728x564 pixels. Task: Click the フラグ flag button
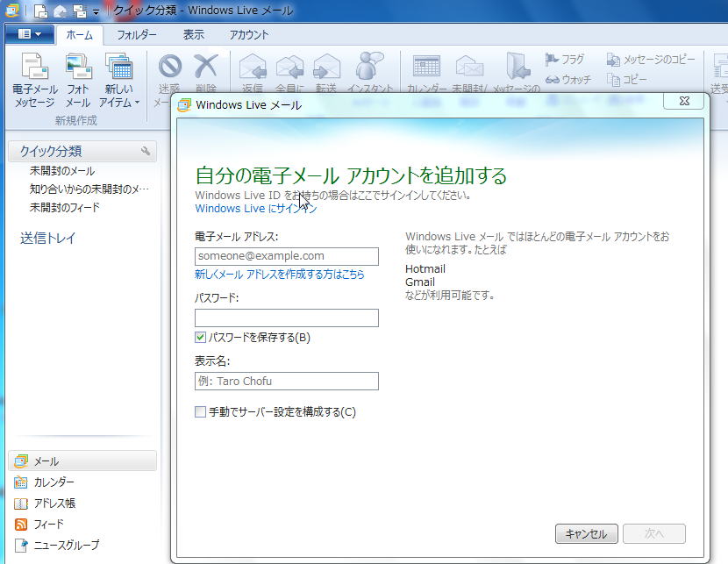tap(565, 60)
